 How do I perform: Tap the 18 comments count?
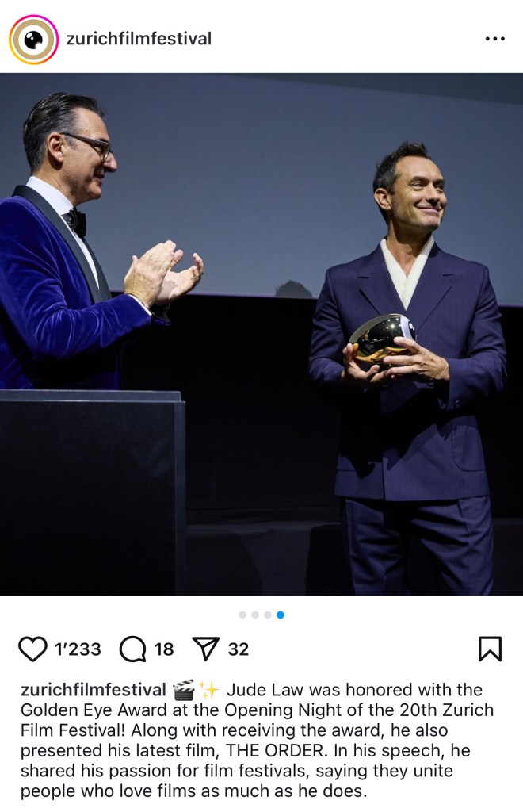[164, 649]
